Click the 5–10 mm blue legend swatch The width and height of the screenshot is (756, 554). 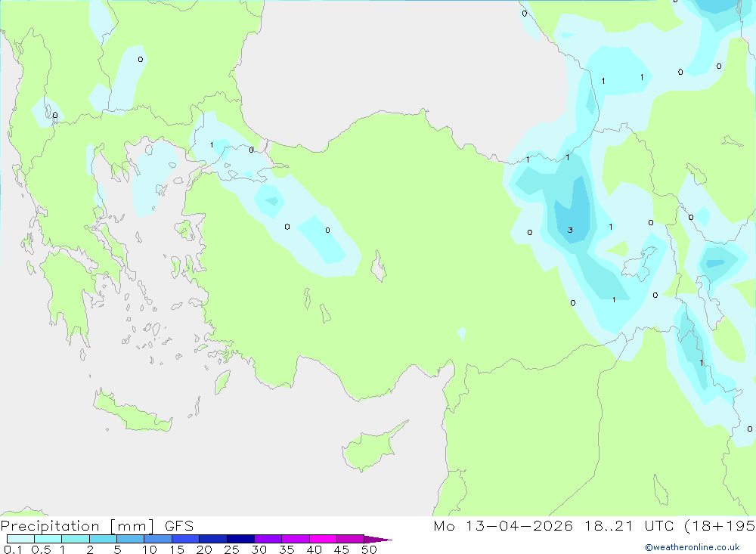[x=130, y=539]
